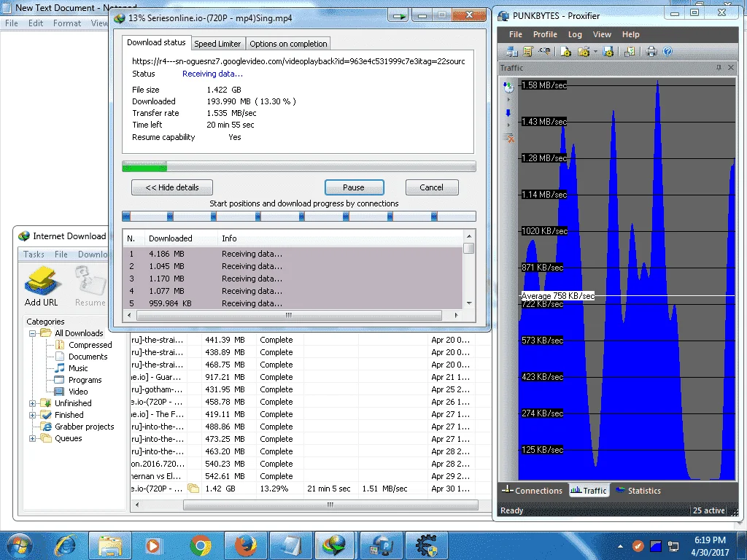Open the Tasks menu in Internet Download Manager
747x560 pixels.
point(34,254)
